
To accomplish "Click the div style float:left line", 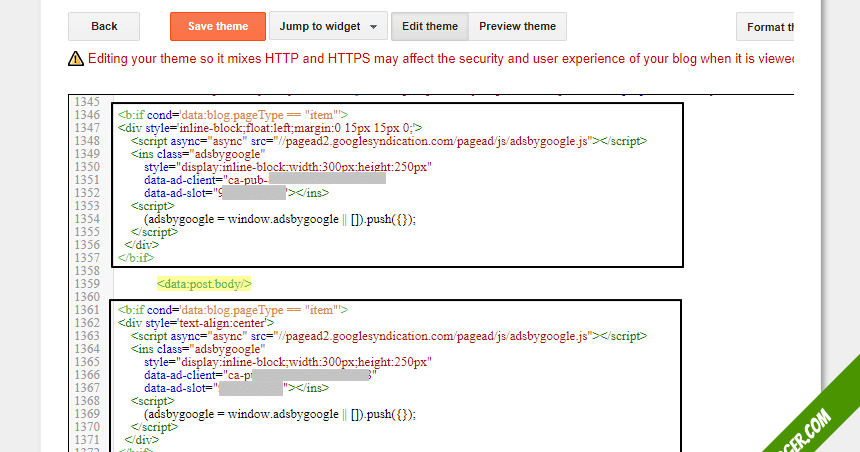I will [270, 128].
